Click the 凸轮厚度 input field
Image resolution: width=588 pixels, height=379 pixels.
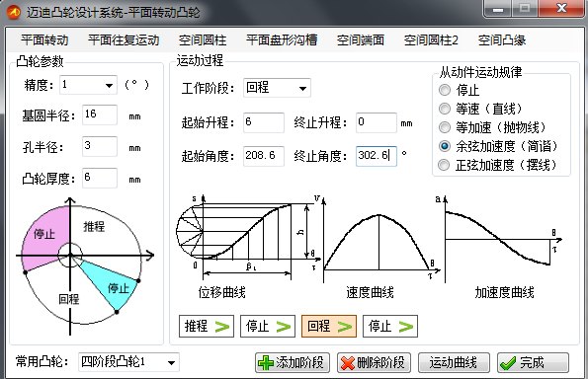[x=100, y=178]
